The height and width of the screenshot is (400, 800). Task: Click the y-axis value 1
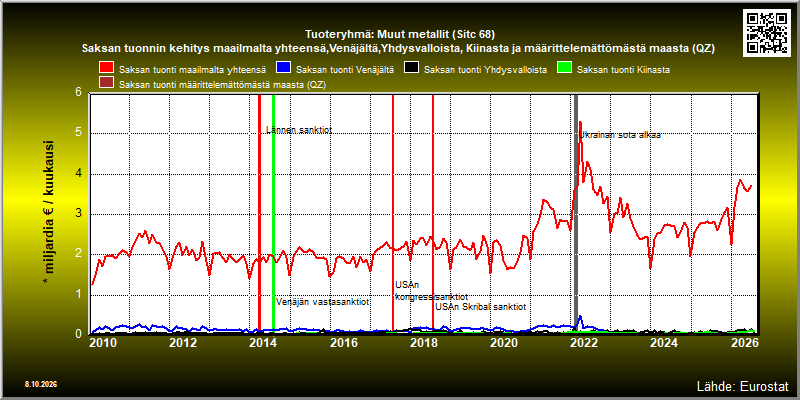(79, 294)
